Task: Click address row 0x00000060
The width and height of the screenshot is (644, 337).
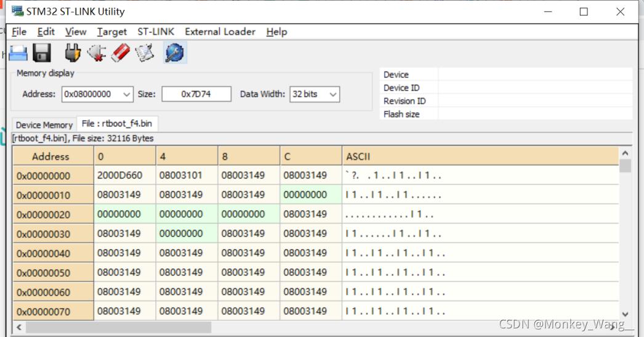Action: 53,292
